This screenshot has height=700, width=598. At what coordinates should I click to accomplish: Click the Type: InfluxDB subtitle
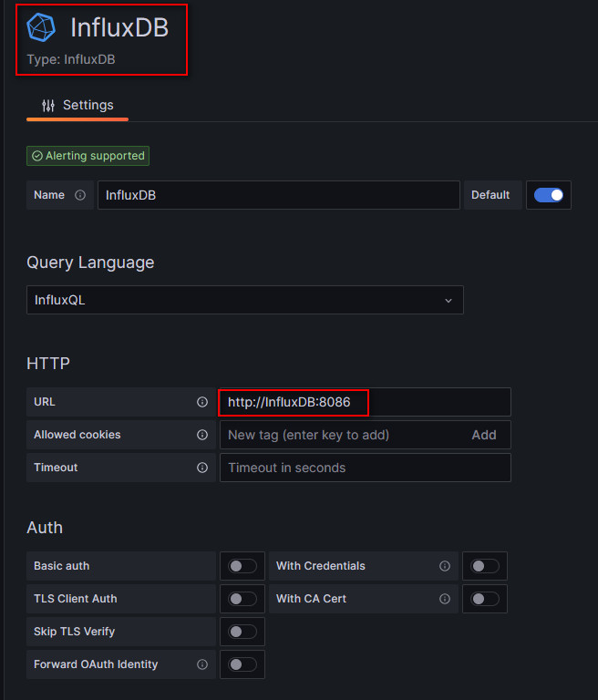[71, 59]
